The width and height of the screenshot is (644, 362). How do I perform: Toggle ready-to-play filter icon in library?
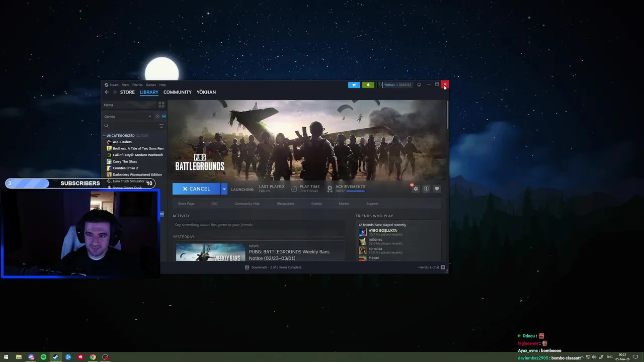[x=164, y=116]
